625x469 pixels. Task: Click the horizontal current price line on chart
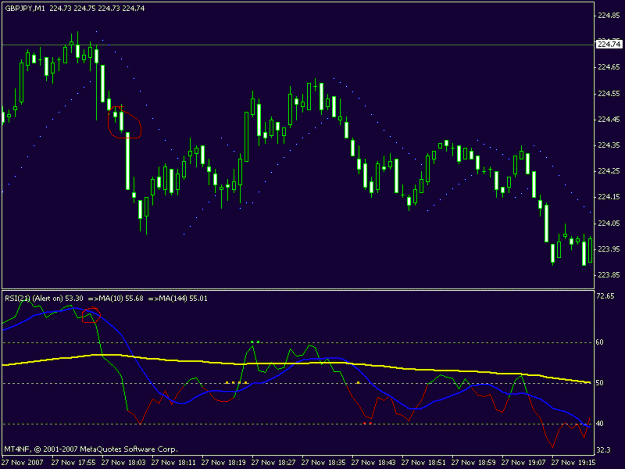298,45
